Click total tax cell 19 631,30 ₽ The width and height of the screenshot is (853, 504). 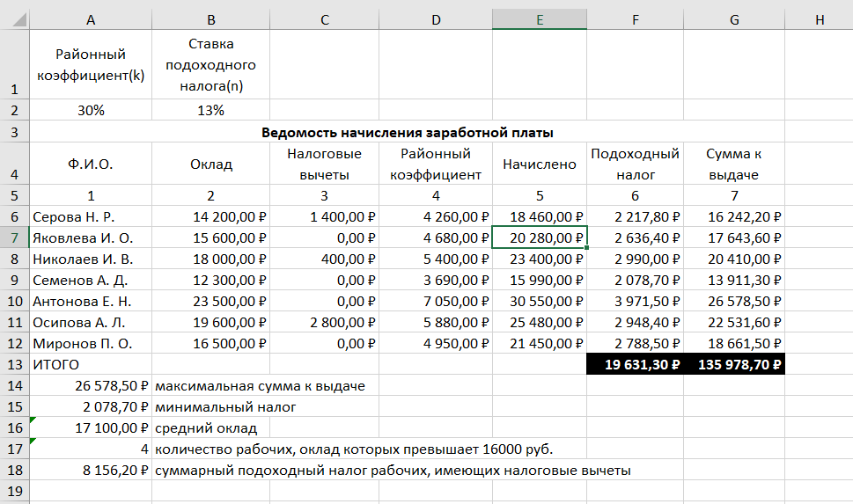click(x=636, y=365)
